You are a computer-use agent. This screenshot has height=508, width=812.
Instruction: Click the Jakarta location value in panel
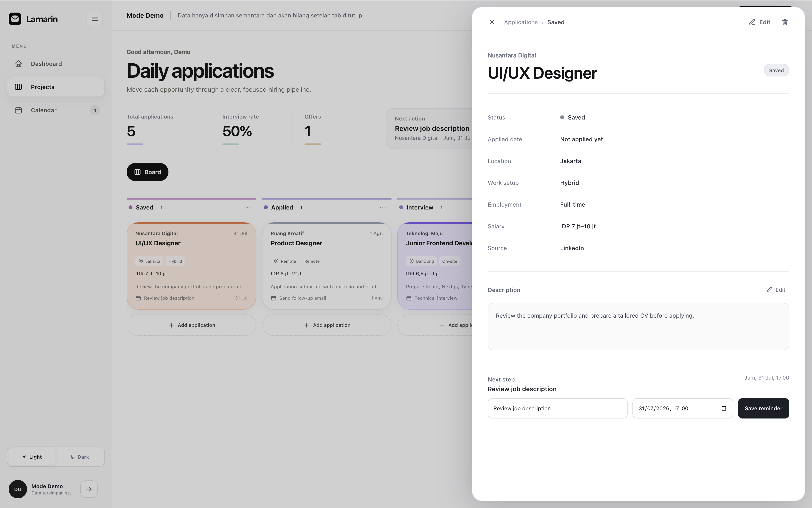pos(570,161)
